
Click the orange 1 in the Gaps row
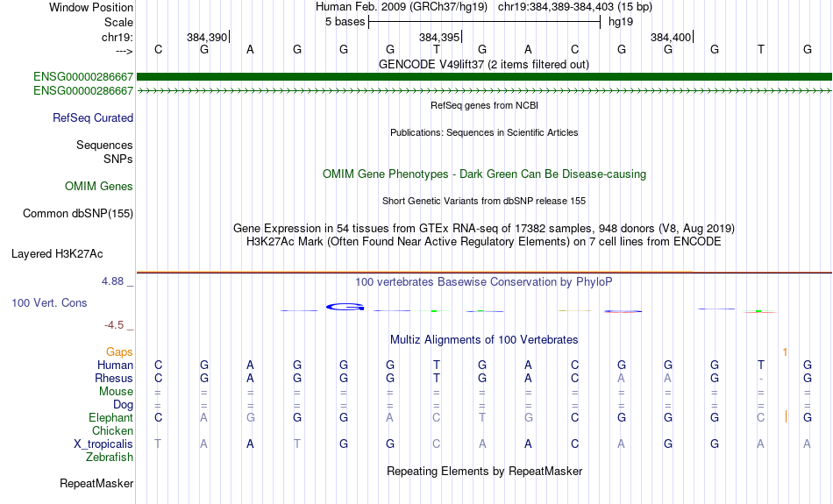(785, 352)
